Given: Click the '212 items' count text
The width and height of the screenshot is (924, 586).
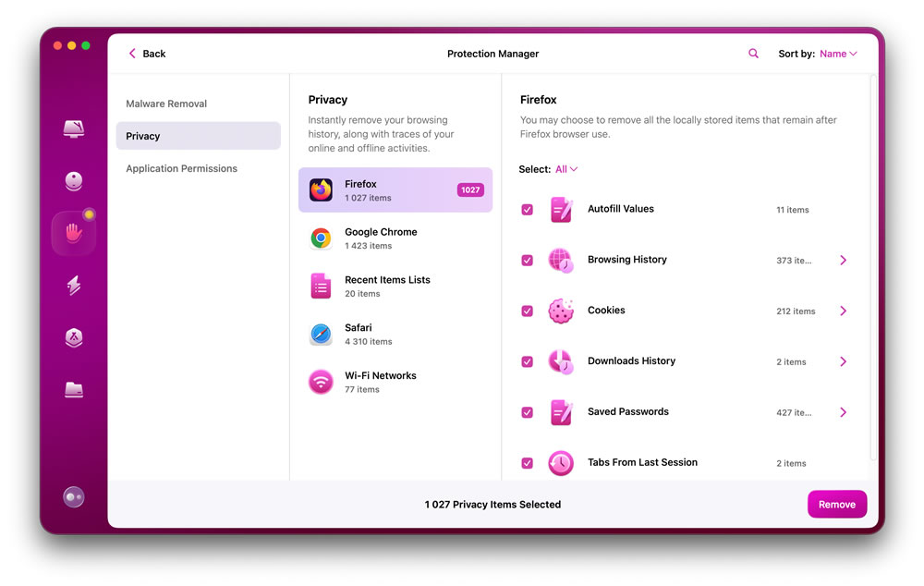Looking at the screenshot, I should 796,311.
